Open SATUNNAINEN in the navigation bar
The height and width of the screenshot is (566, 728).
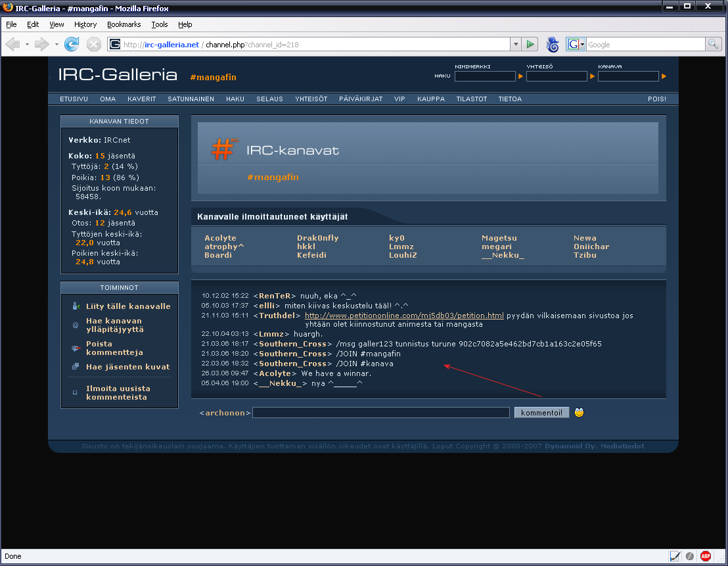191,99
